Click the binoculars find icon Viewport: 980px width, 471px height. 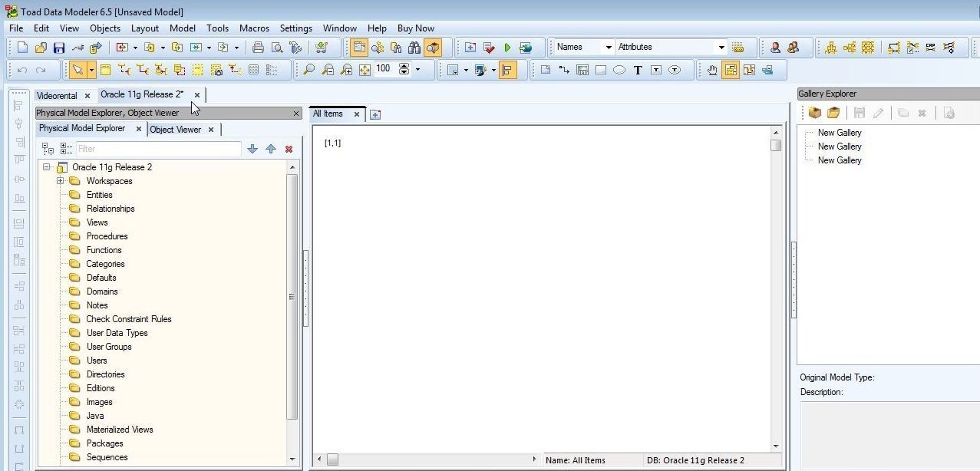coord(414,48)
